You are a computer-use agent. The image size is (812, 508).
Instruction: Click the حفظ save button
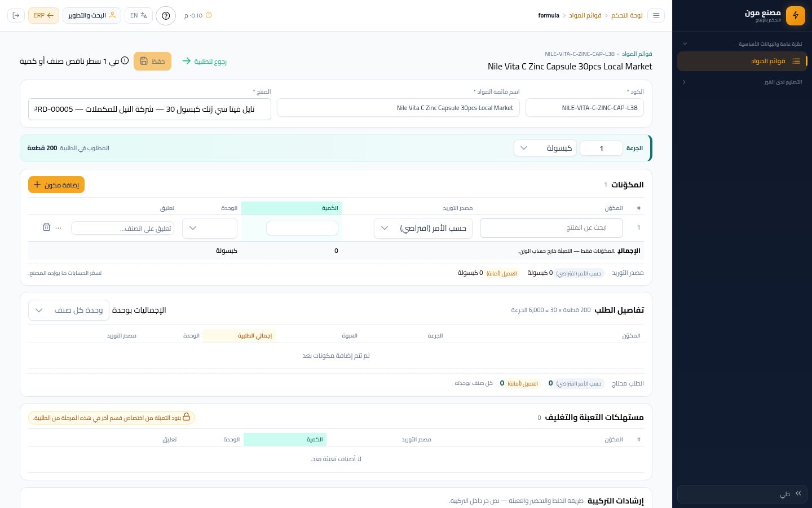pyautogui.click(x=152, y=61)
